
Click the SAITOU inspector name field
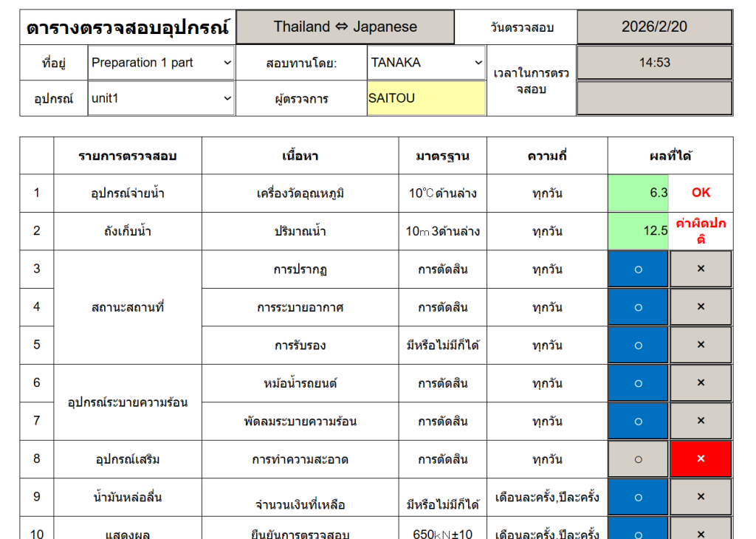[x=426, y=98]
